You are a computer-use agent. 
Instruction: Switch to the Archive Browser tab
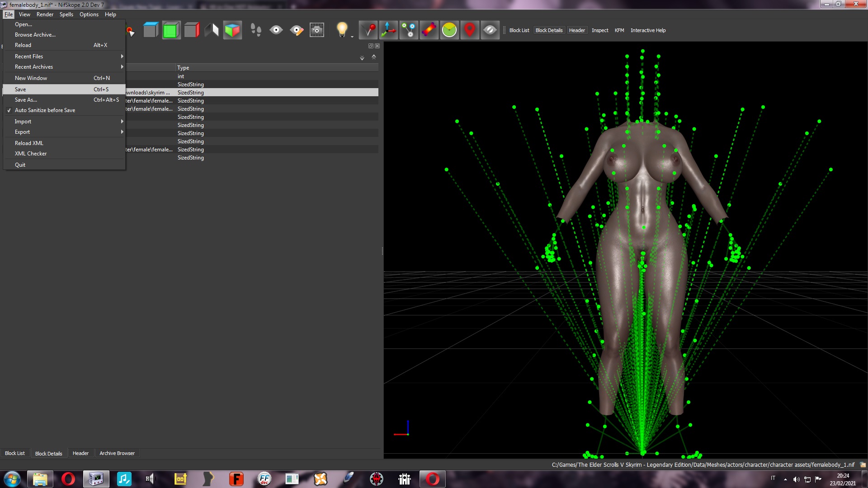[117, 453]
